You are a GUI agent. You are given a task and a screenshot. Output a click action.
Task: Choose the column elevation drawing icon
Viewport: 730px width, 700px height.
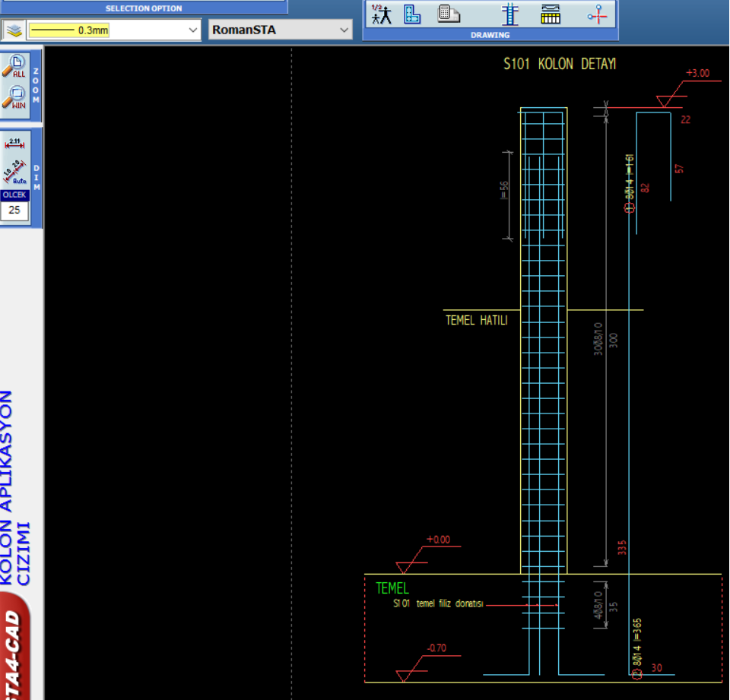[x=509, y=14]
